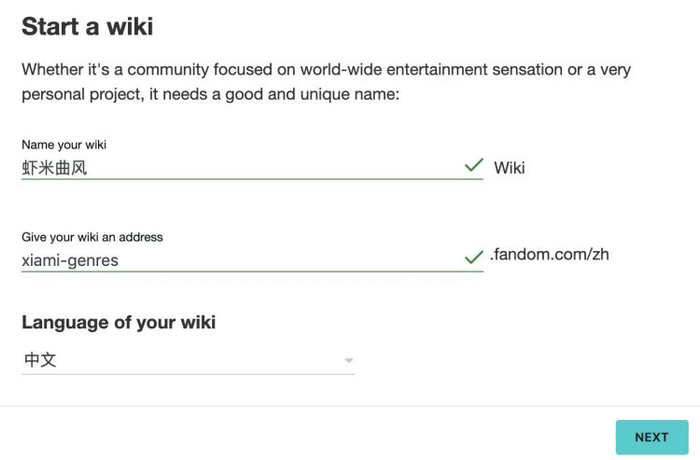Click the green underline below wiki address

pyautogui.click(x=252, y=272)
